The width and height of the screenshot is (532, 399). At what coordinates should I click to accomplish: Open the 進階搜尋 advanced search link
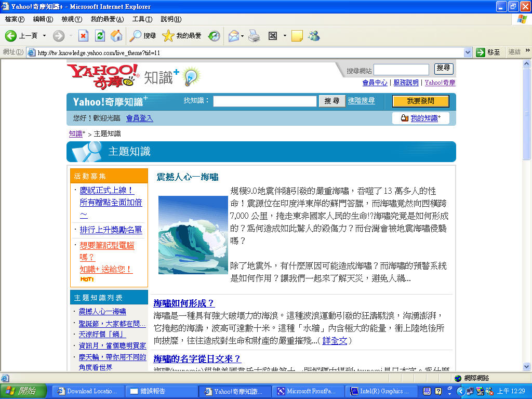coord(362,100)
